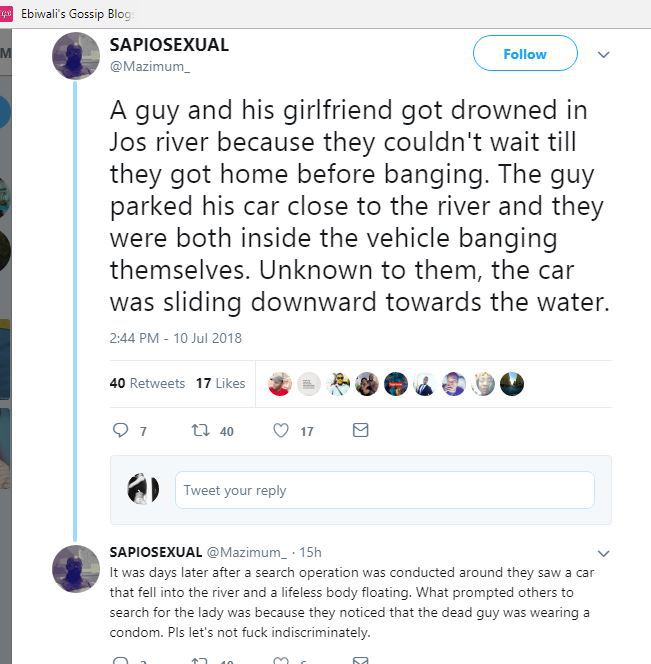Expand the tweet options chevron near Follow
The height and width of the screenshot is (664, 651).
tap(603, 55)
